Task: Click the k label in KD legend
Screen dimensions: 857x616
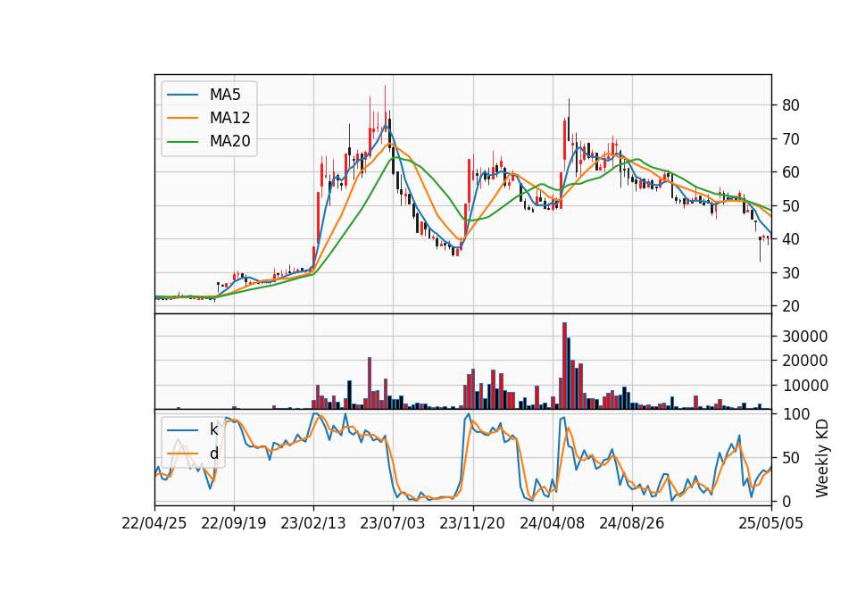Action: pos(213,429)
